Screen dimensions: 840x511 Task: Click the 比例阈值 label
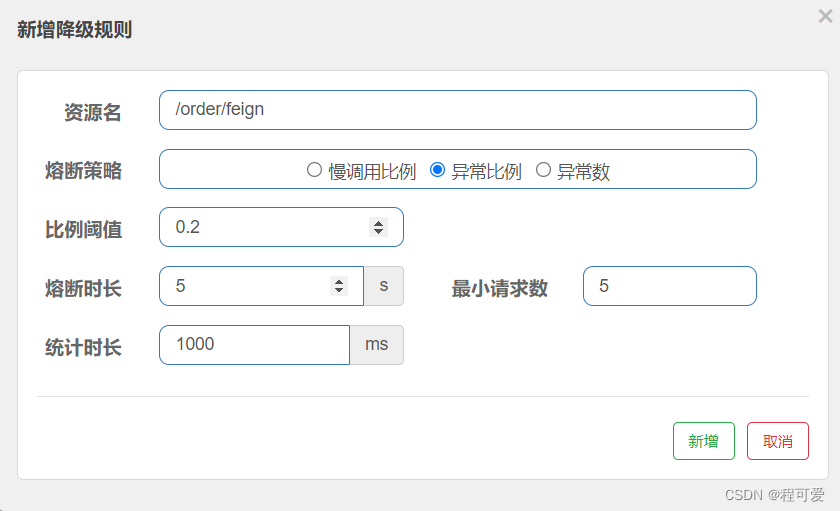point(84,230)
